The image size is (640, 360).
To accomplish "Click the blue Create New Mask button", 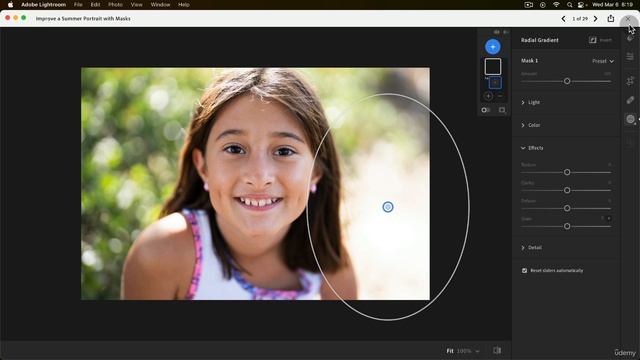I will point(493,47).
